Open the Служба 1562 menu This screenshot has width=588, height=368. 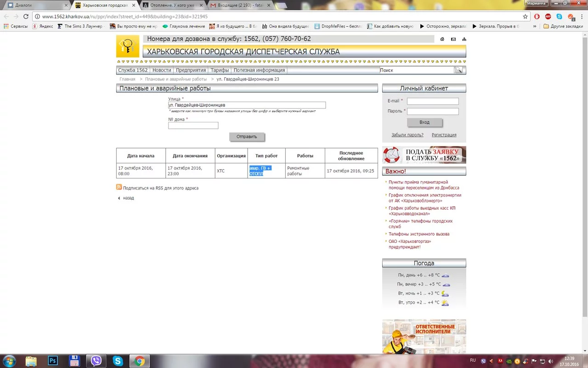click(133, 70)
